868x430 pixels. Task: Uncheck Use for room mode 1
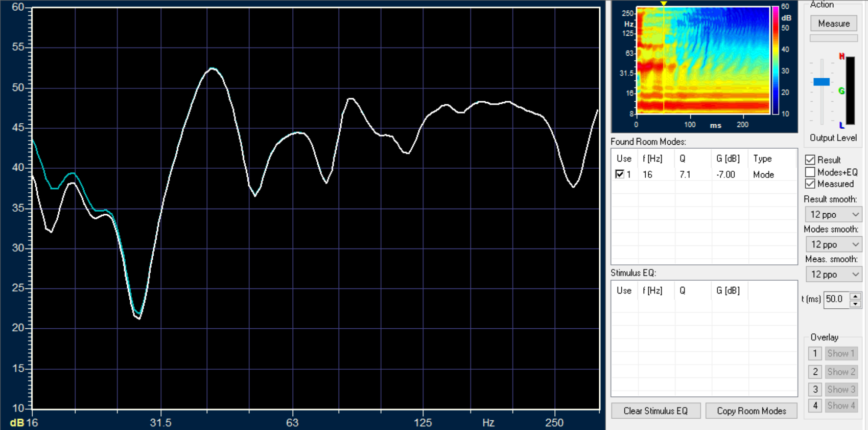click(x=620, y=174)
